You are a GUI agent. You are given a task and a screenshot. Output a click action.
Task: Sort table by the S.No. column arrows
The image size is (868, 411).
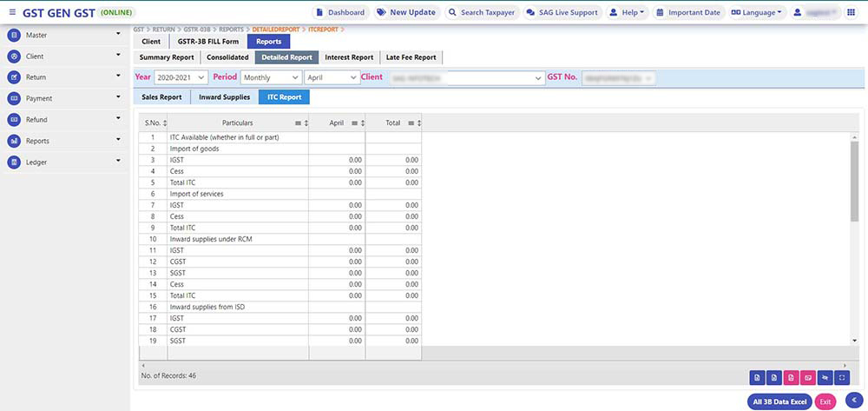coord(165,123)
